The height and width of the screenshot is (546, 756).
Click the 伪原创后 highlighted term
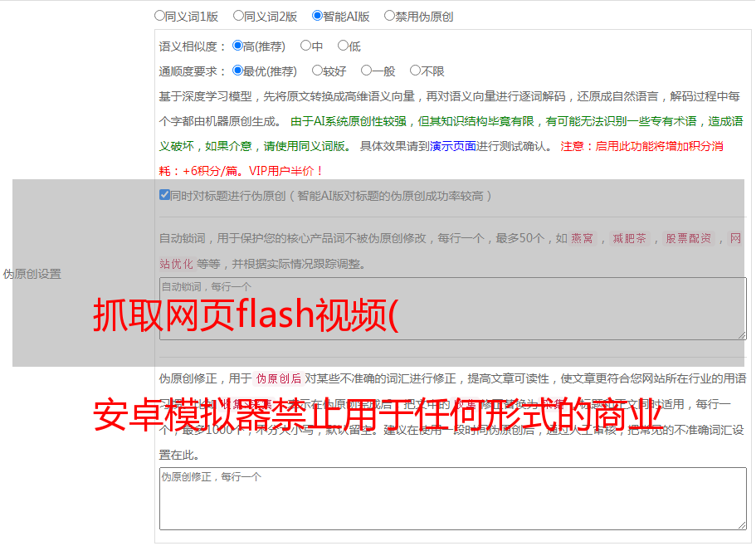(279, 378)
